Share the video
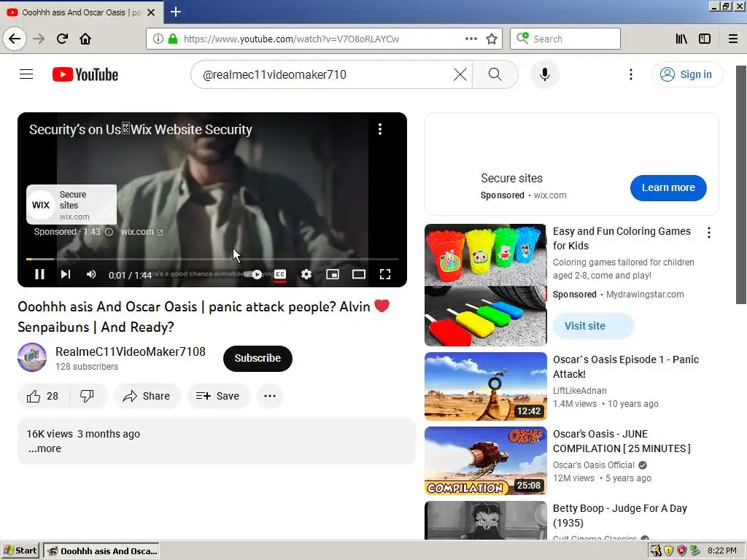The height and width of the screenshot is (560, 747). pos(147,396)
